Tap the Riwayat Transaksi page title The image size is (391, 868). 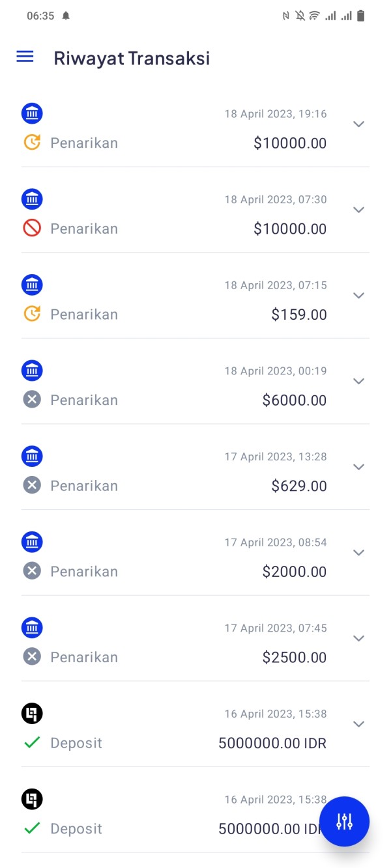pos(132,58)
